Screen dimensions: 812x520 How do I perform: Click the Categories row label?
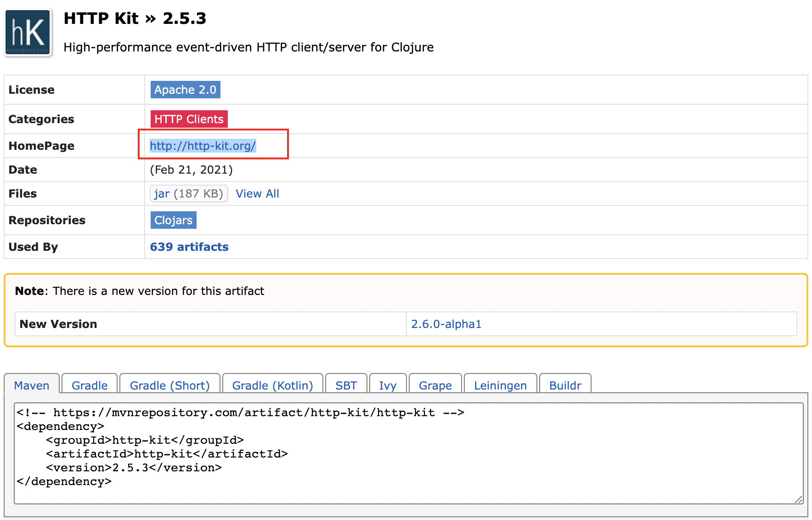[41, 119]
